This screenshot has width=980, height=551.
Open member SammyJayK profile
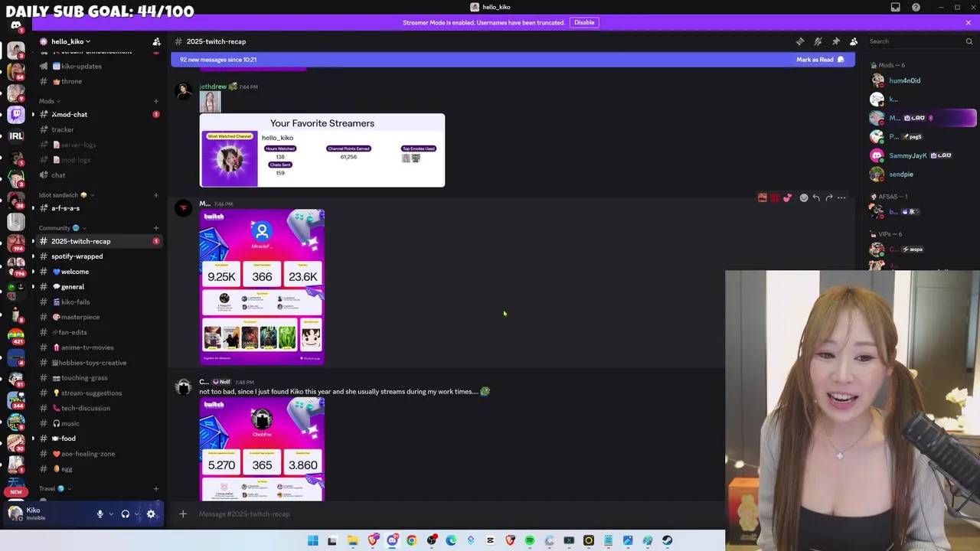[923, 155]
